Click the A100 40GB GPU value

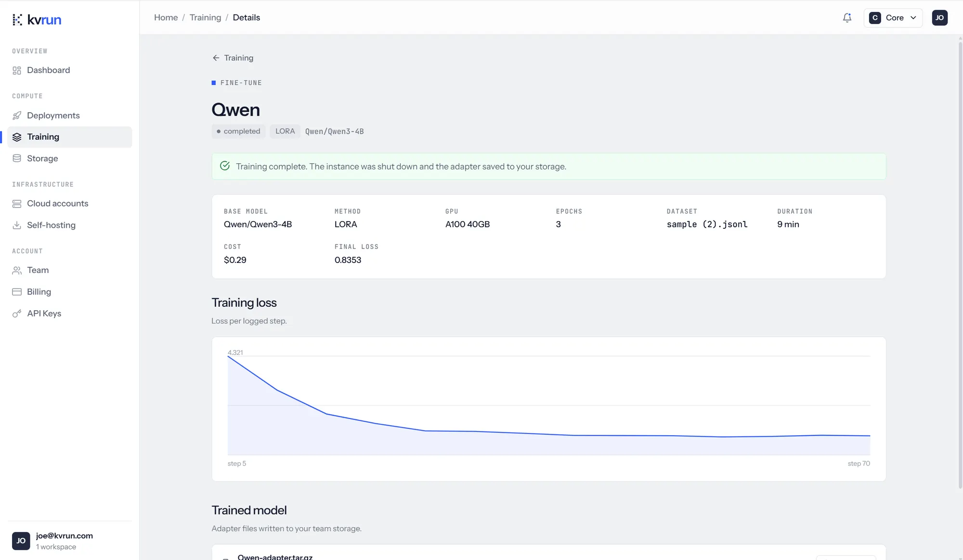coord(467,224)
